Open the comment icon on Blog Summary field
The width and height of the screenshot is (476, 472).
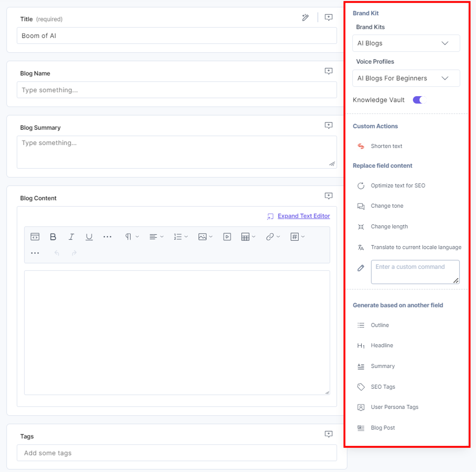328,125
